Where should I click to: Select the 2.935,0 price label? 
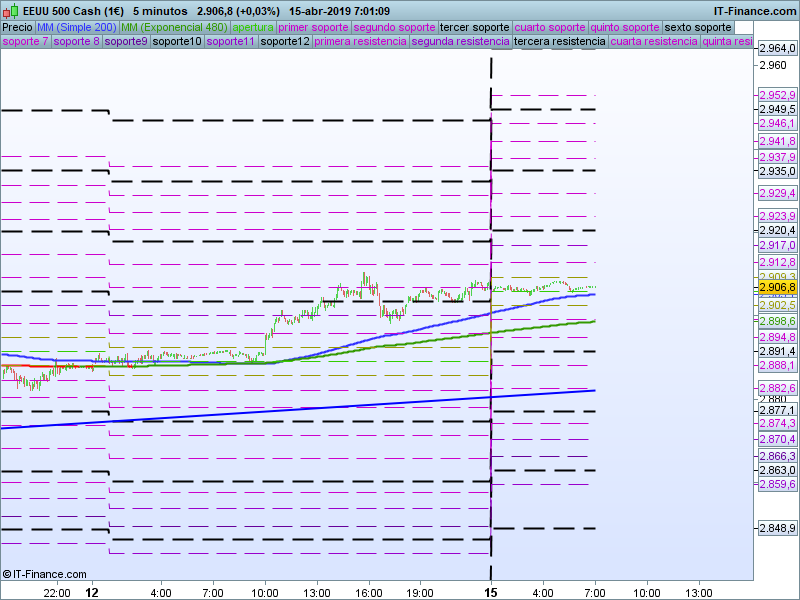(x=777, y=171)
